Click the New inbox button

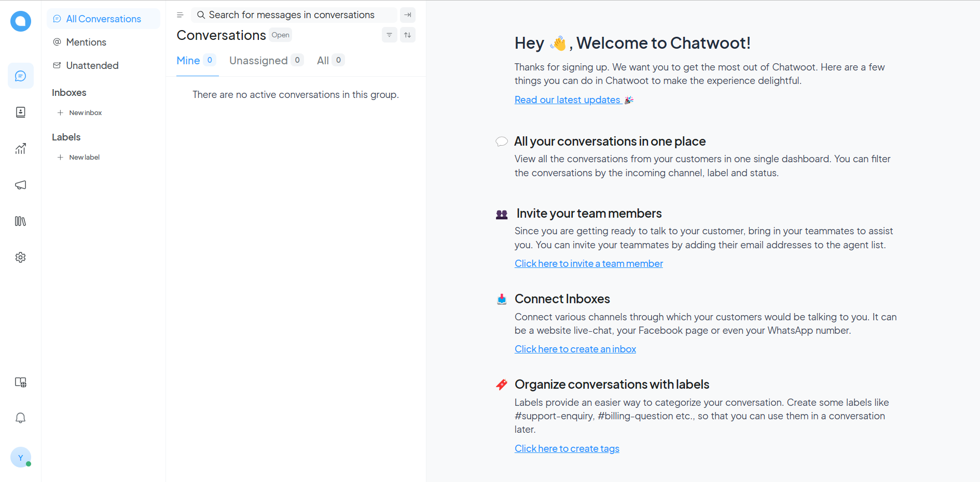(85, 113)
